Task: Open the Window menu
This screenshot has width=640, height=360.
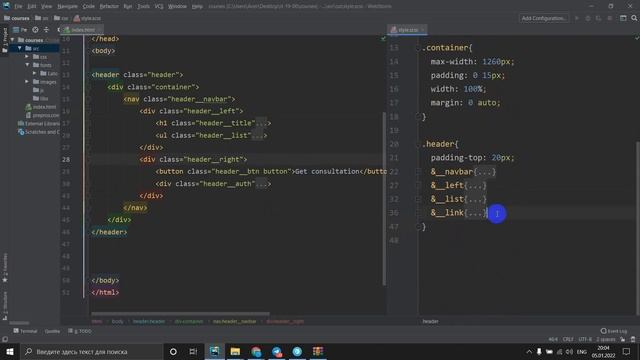Action: click(177, 6)
